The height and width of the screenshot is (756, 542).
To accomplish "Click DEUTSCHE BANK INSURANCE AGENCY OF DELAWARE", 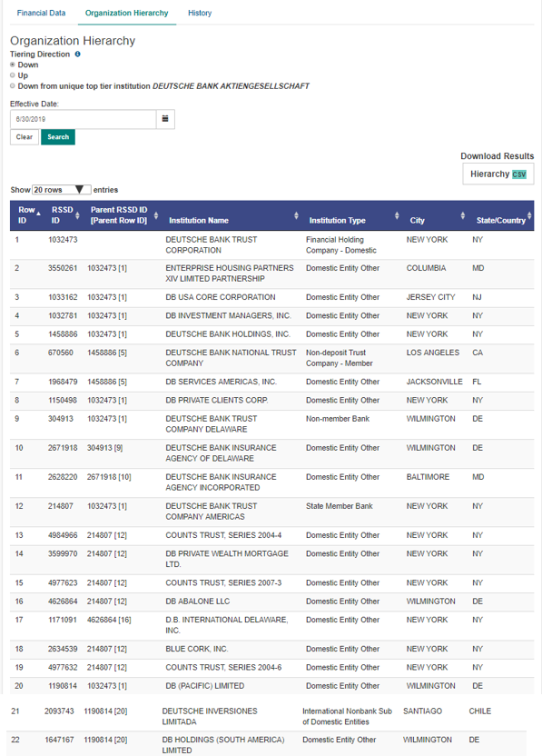I will coord(221,453).
